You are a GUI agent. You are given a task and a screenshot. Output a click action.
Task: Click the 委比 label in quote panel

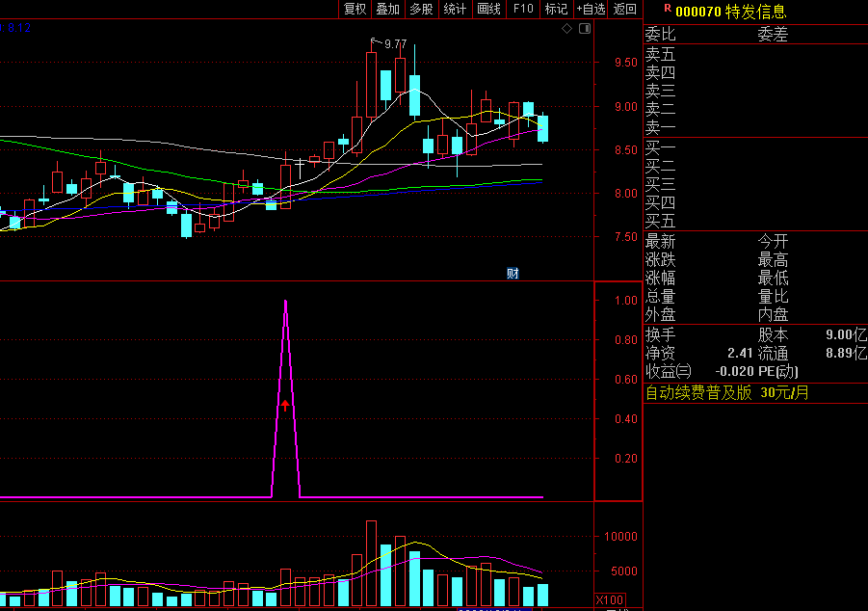[x=661, y=35]
